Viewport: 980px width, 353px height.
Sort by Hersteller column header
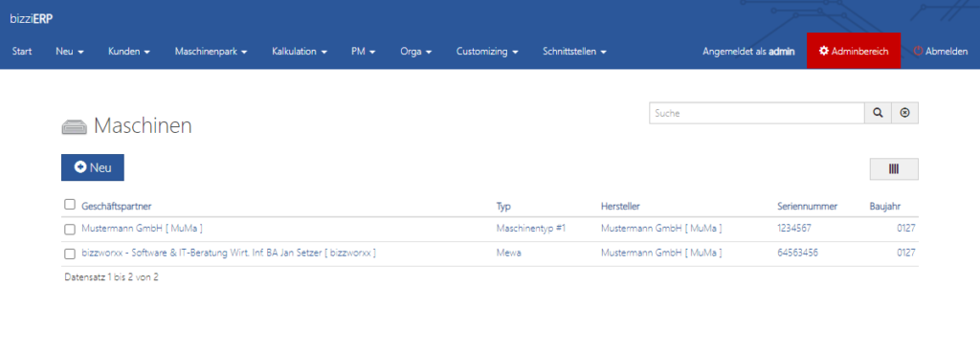pyautogui.click(x=620, y=206)
